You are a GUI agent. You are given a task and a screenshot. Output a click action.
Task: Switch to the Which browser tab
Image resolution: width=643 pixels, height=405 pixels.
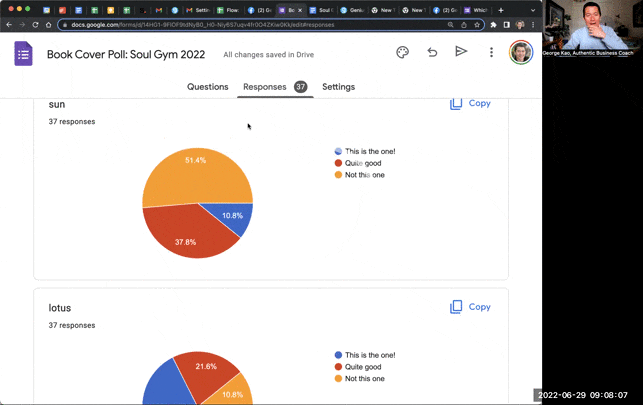coord(476,10)
